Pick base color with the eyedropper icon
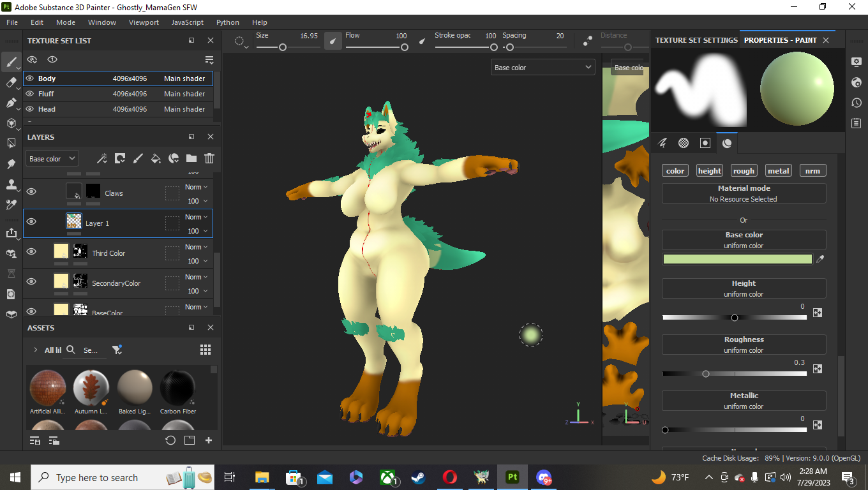 (x=820, y=259)
